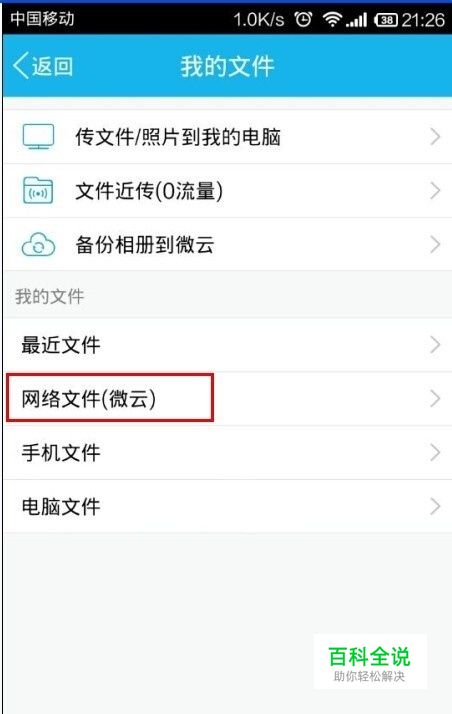Open 电脑文件 list item

point(228,506)
